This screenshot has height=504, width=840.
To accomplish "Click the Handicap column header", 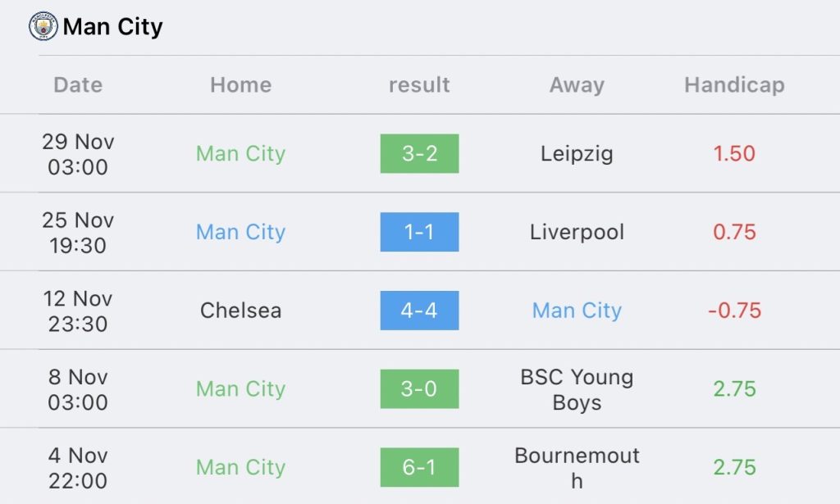I will point(734,85).
